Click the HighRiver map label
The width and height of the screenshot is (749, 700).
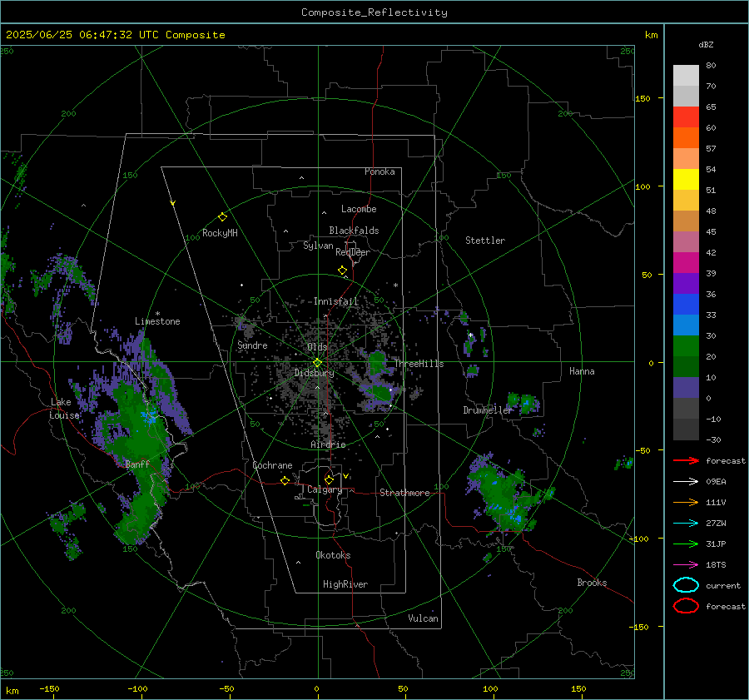(x=345, y=584)
